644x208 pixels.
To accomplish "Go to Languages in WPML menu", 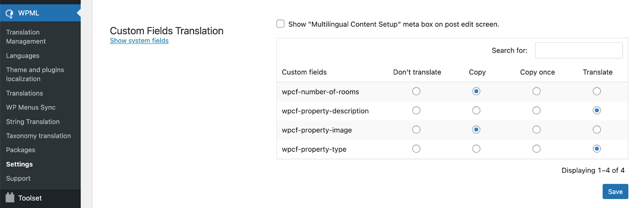I will (x=23, y=56).
